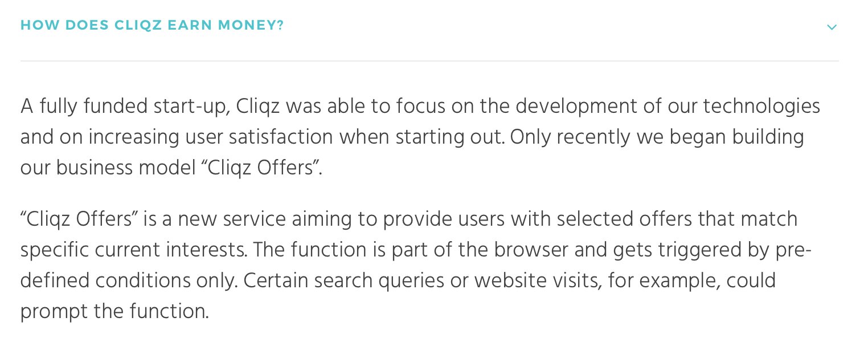
Task: Click the phrase 'Only recently we began building'
Action: (x=657, y=137)
